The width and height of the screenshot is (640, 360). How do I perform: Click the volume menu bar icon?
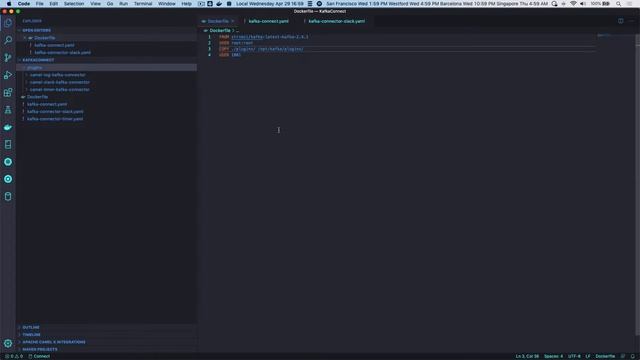click(583, 4)
